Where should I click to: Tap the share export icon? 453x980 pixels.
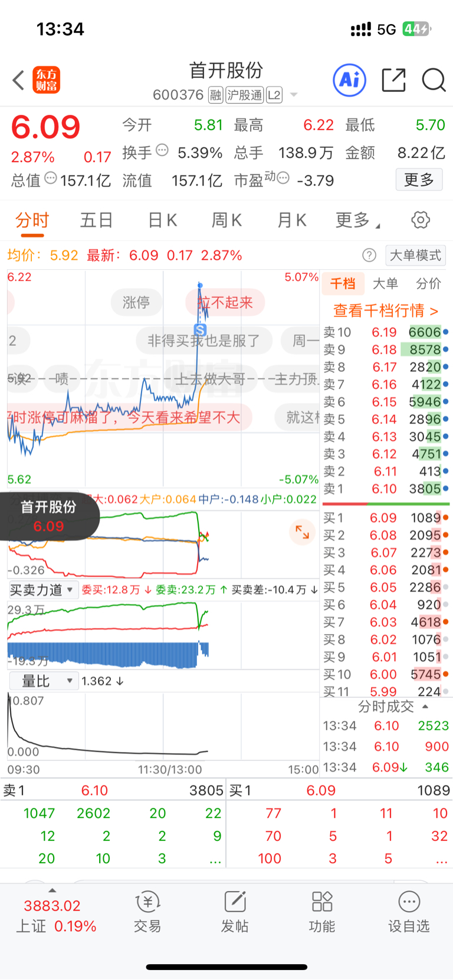[x=393, y=80]
